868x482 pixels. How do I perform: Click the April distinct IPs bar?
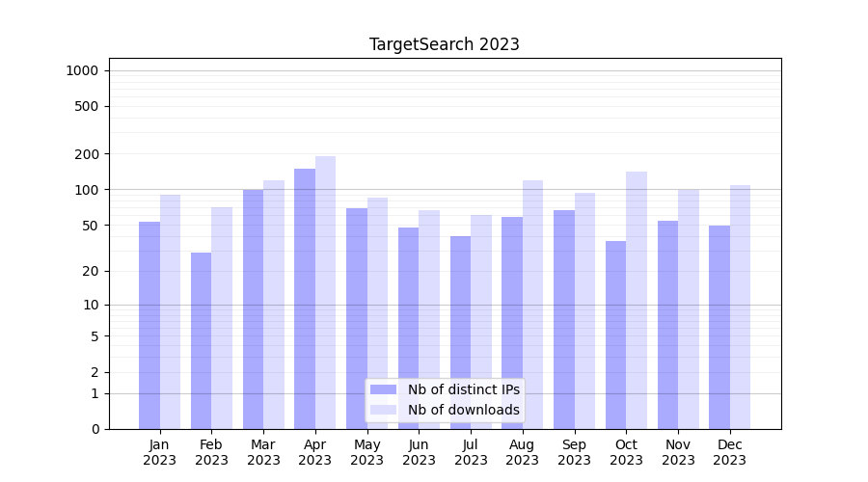tap(305, 299)
